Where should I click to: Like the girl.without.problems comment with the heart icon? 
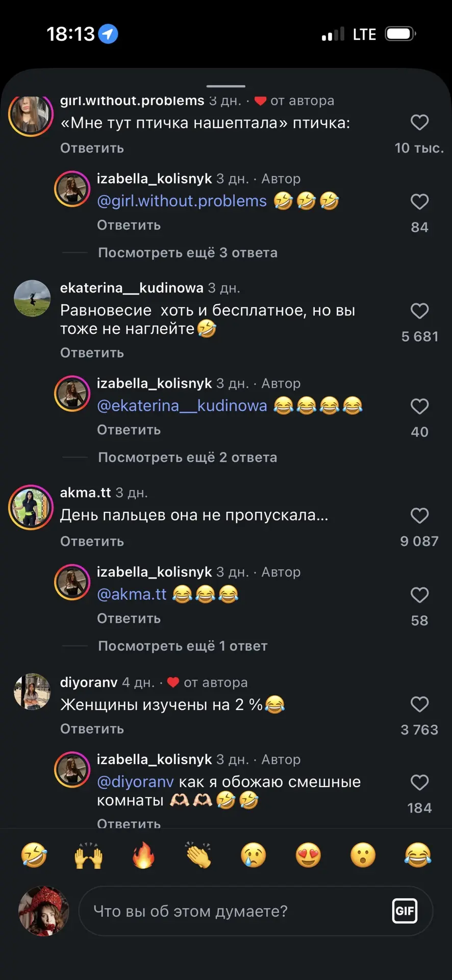(x=419, y=122)
